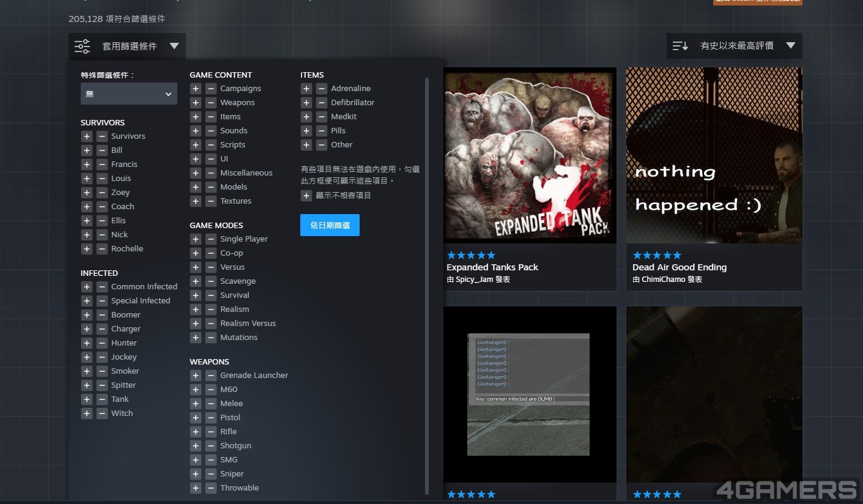
Task: Open the Dead Air Good Ending thumbnail
Action: click(x=714, y=155)
